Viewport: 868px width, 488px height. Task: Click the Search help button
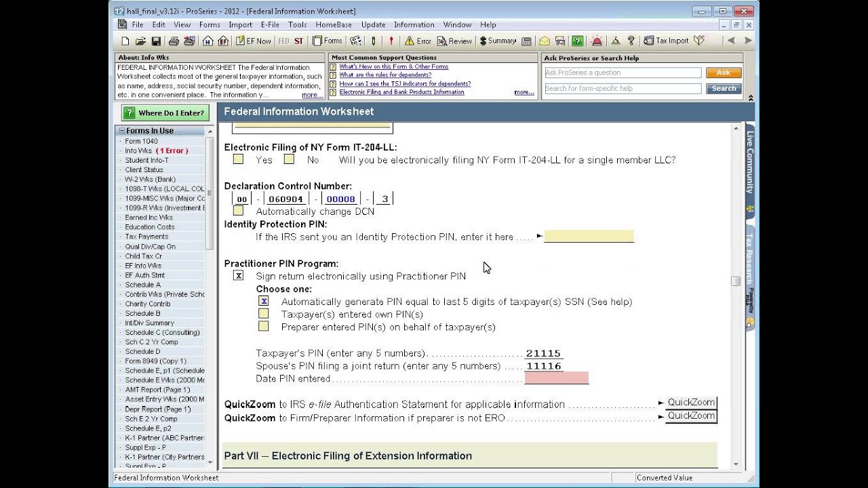pyautogui.click(x=724, y=88)
